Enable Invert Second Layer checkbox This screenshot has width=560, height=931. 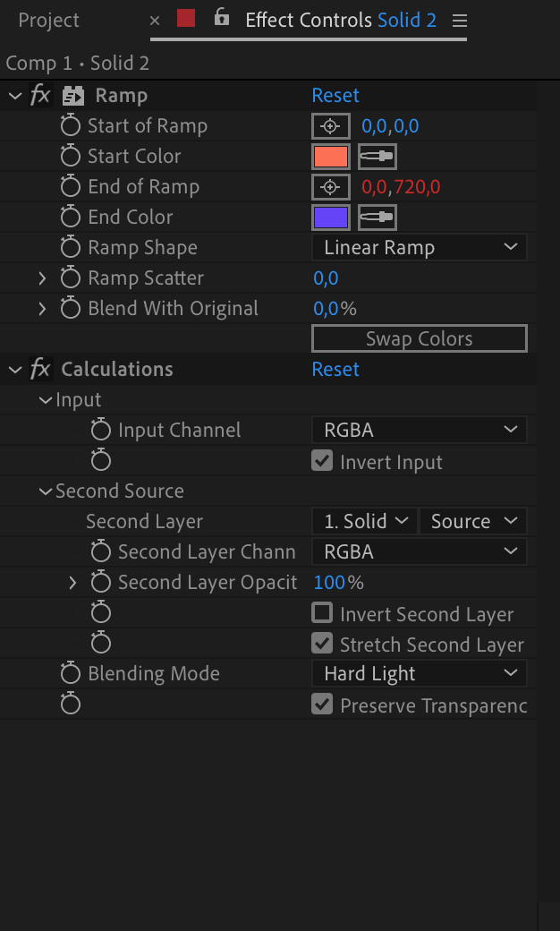pyautogui.click(x=321, y=612)
